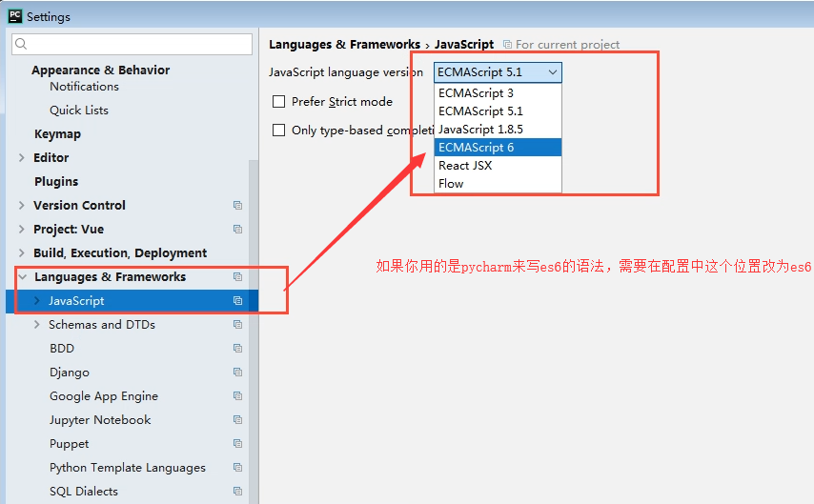The width and height of the screenshot is (814, 504).
Task: Click the project-level icon beside Project: Vue
Action: click(237, 230)
